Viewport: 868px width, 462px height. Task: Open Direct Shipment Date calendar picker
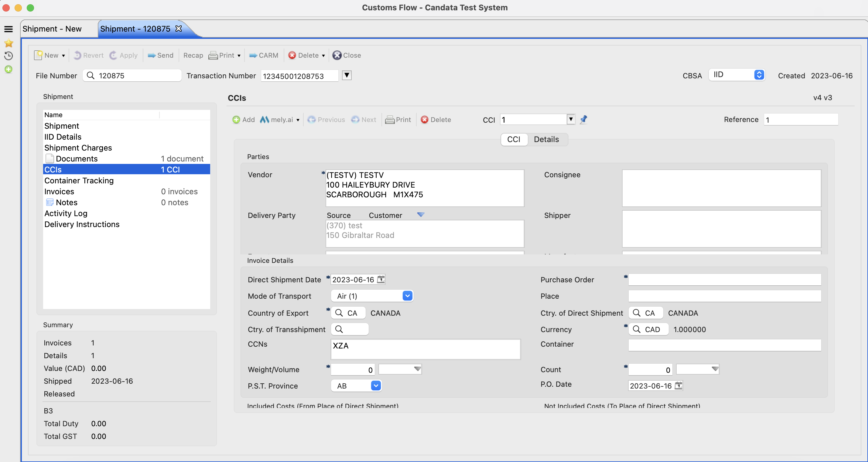[381, 280]
